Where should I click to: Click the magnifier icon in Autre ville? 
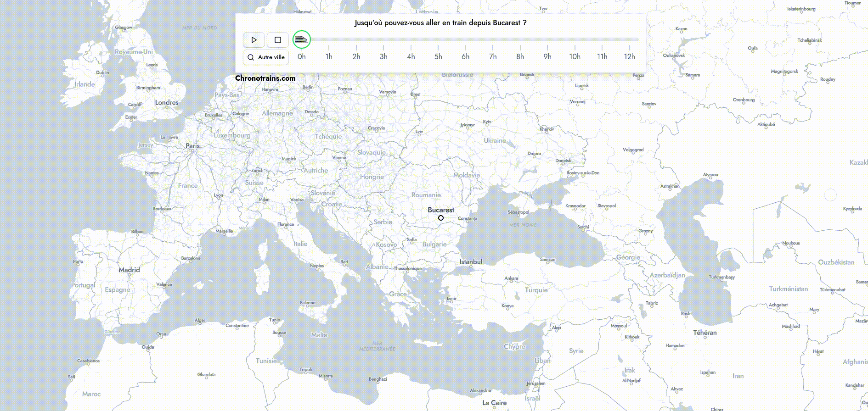(x=251, y=57)
